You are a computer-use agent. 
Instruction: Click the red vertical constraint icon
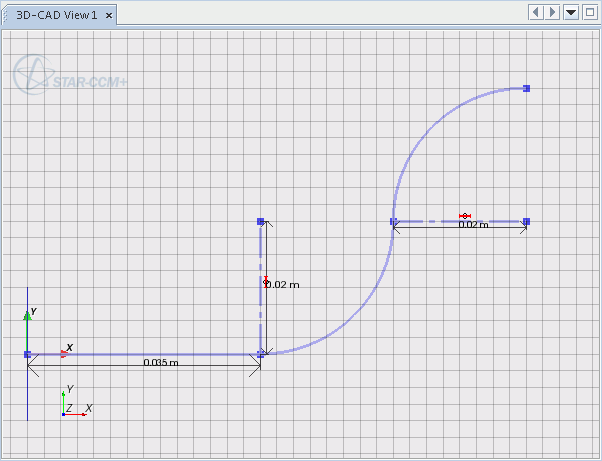pos(265,280)
